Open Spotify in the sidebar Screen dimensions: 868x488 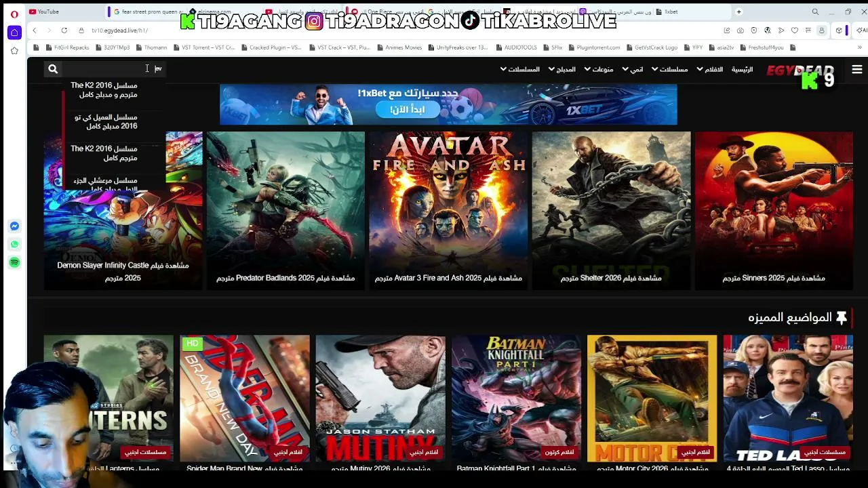pos(14,262)
